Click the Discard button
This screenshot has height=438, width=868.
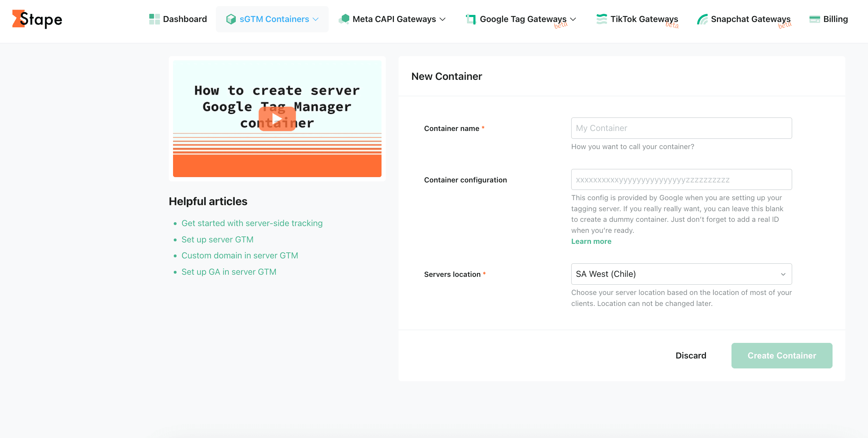tap(691, 356)
